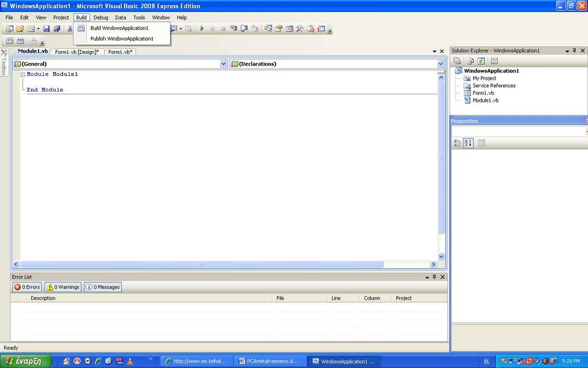Click the Stop Debugging square icon
This screenshot has height=368, width=588.
point(223,29)
